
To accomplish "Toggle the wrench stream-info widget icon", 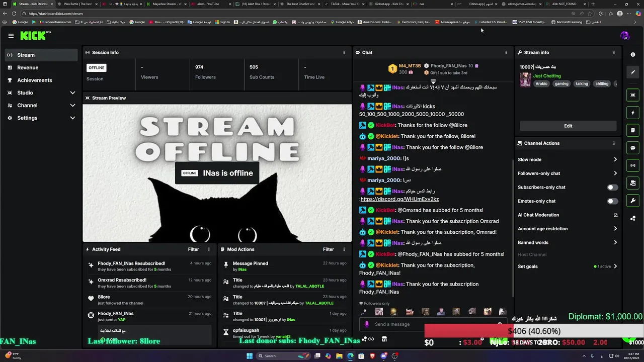I will pos(633,201).
